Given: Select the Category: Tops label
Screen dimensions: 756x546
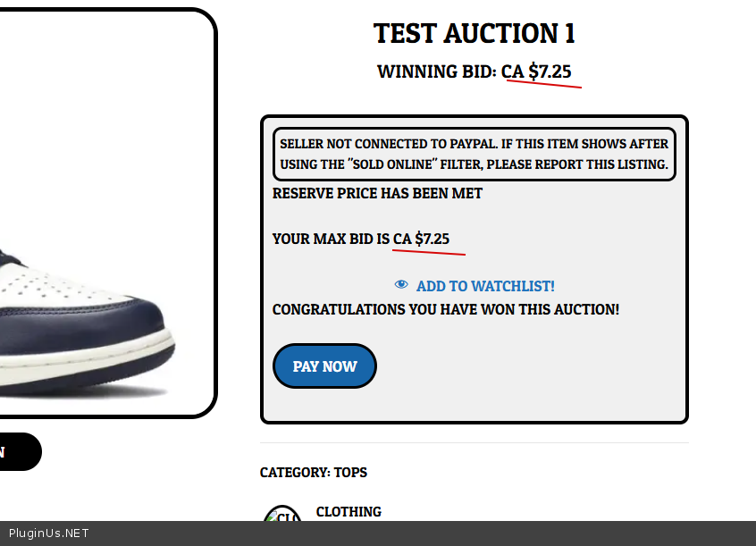Looking at the screenshot, I should 314,472.
